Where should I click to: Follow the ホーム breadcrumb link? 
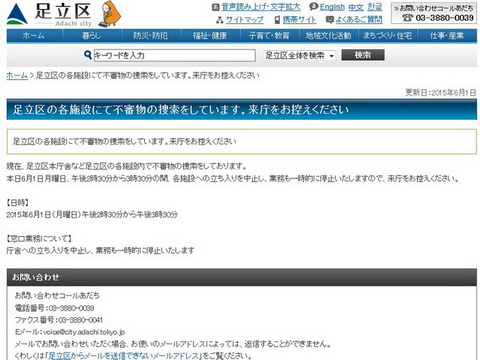(17, 75)
